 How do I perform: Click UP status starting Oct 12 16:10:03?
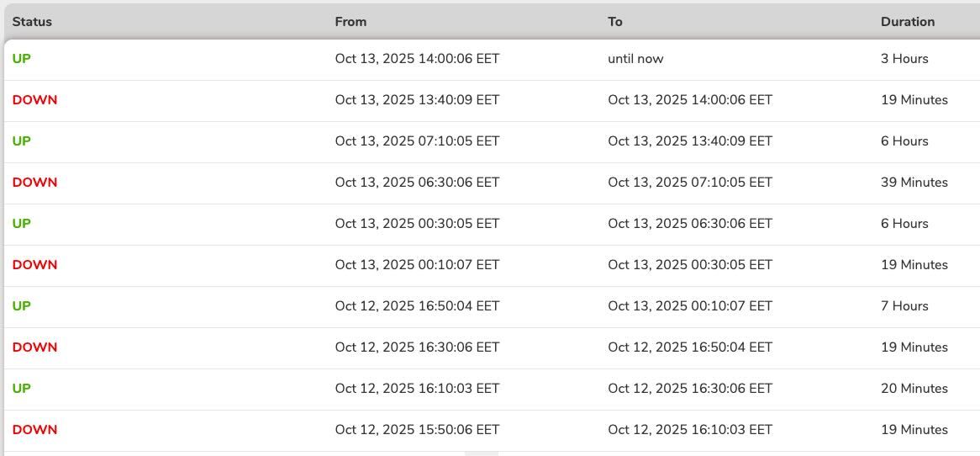pos(22,389)
